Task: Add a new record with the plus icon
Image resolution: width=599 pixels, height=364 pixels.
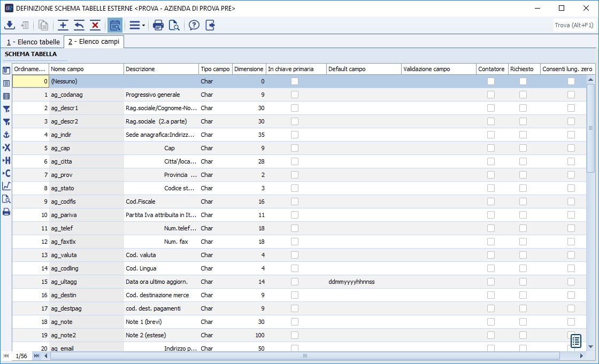Action: coord(63,25)
